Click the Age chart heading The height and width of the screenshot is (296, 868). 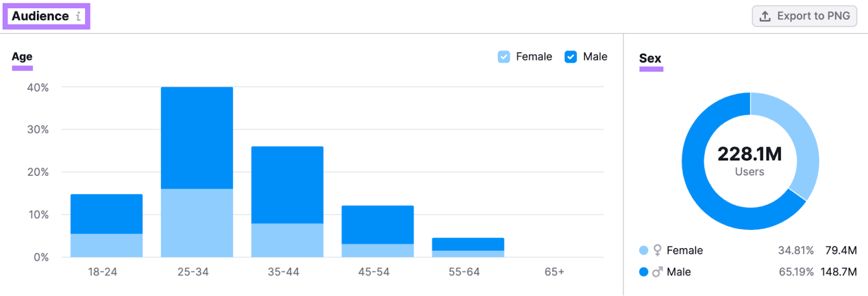(22, 57)
